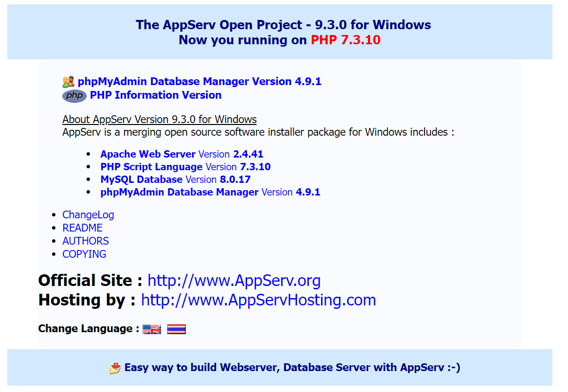Open the README file
Screen dimensions: 568x392
tap(82, 228)
